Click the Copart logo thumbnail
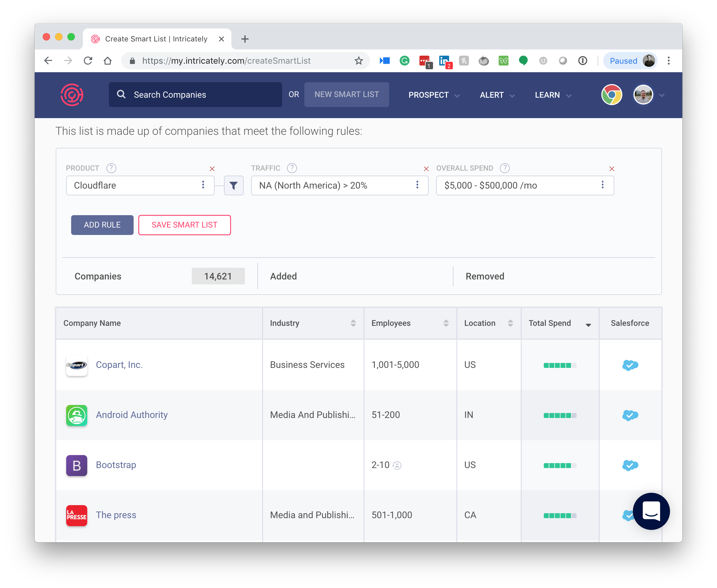The height and width of the screenshot is (588, 717). pyautogui.click(x=77, y=365)
